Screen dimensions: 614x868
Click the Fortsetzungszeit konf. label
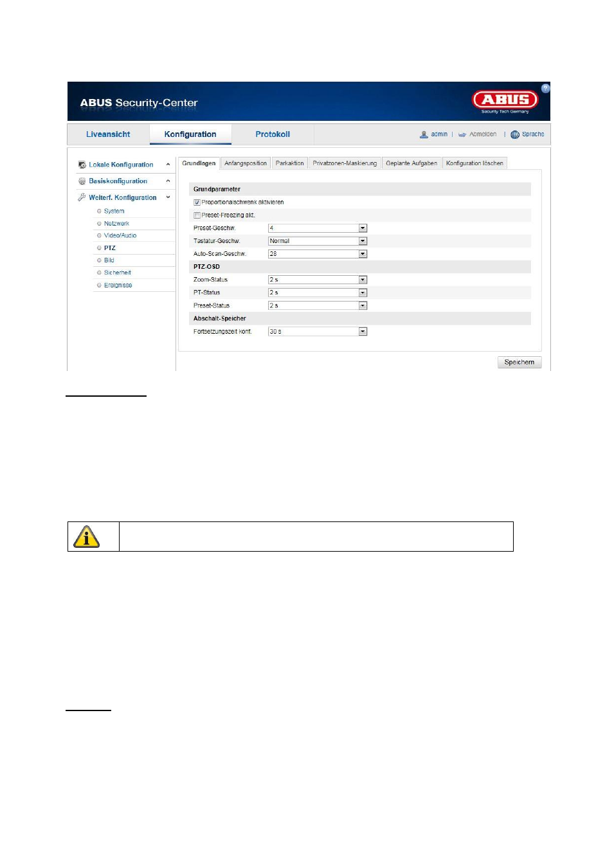222,332
